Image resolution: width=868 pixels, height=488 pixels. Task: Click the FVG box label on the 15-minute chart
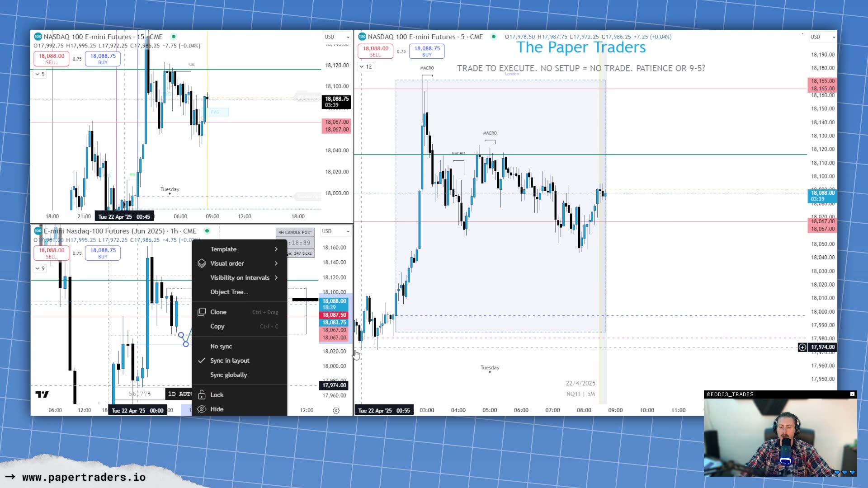pyautogui.click(x=215, y=112)
